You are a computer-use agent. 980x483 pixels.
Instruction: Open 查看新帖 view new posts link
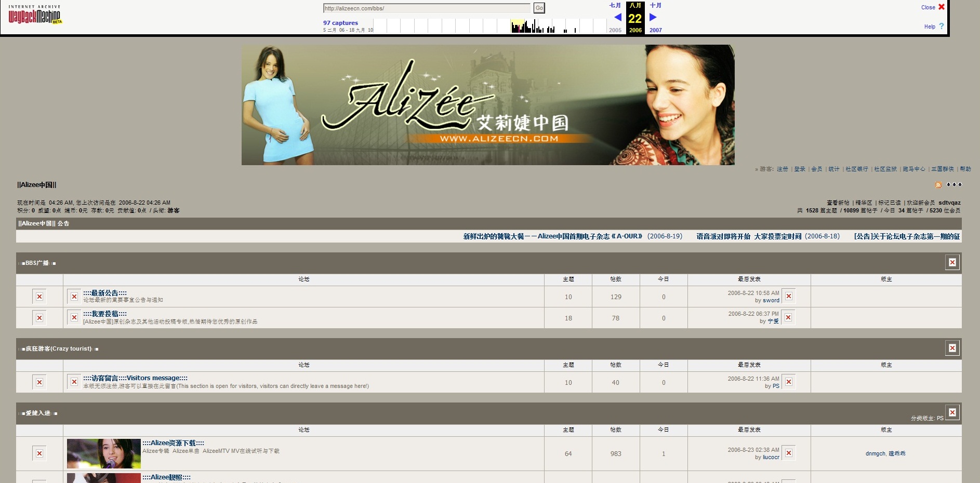coord(838,203)
